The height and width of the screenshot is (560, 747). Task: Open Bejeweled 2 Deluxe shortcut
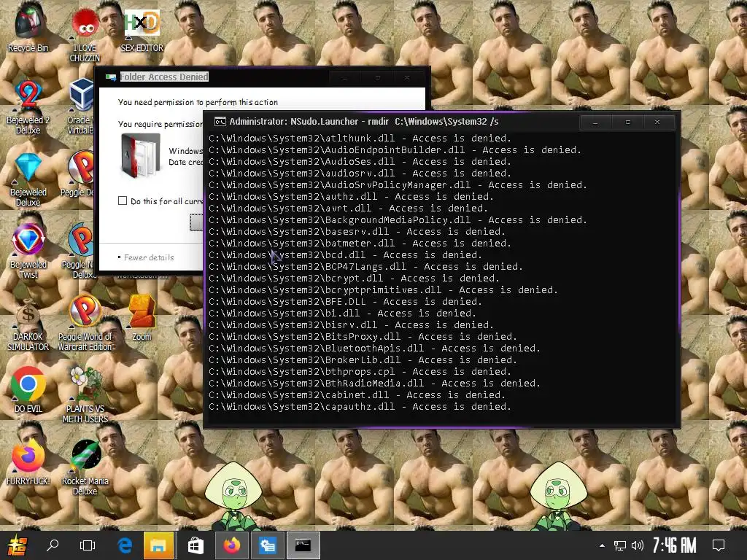pos(28,108)
